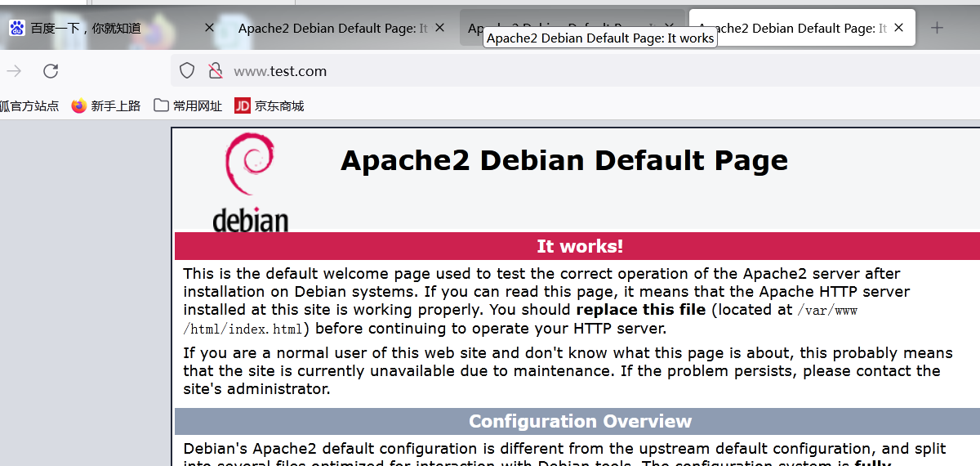Image resolution: width=980 pixels, height=466 pixels.
Task: Open the 常用网址 bookmarks folder
Action: [x=188, y=105]
